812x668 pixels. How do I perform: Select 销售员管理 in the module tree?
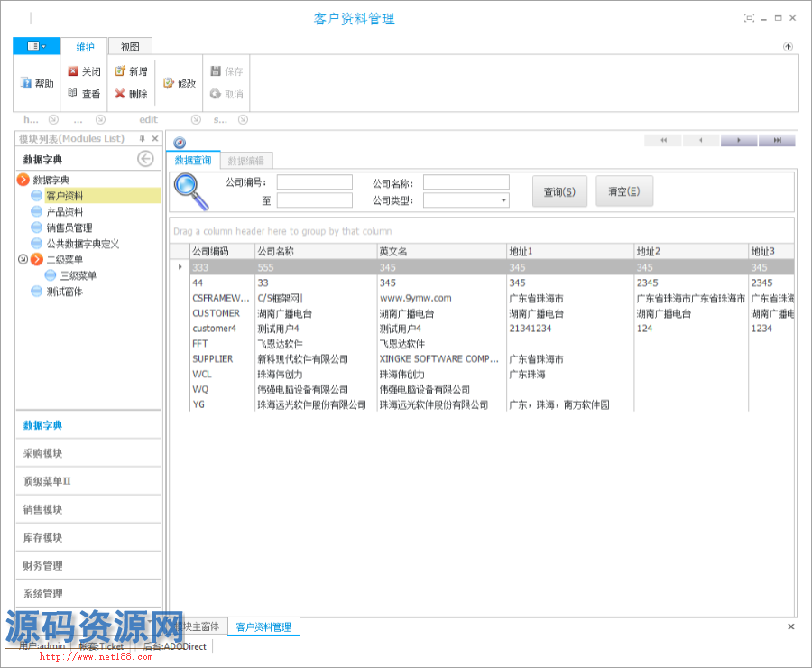69,227
